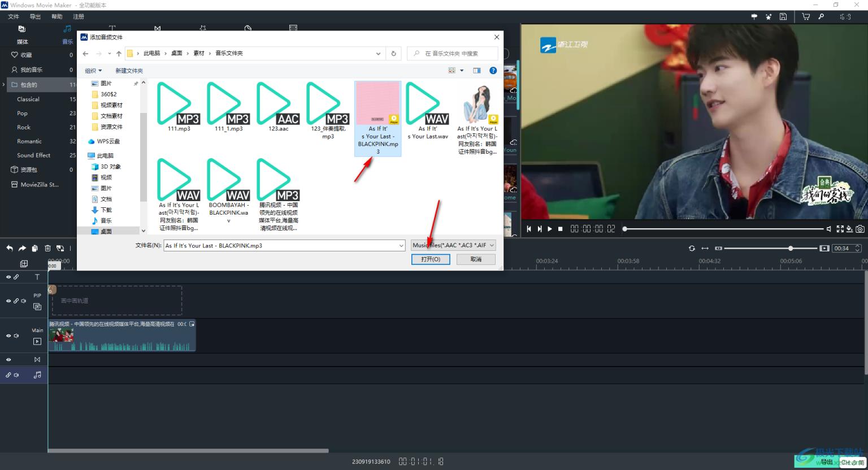The width and height of the screenshot is (868, 470).
Task: Select the Sound Effect category
Action: tap(33, 155)
